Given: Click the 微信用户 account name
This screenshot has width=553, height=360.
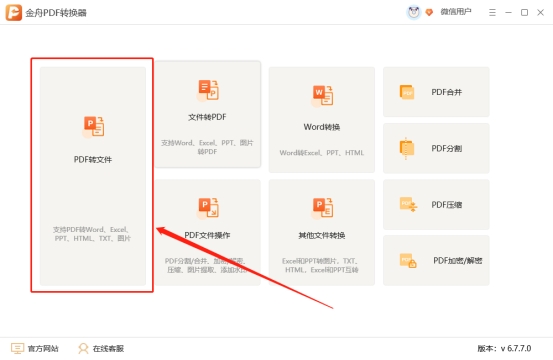Looking at the screenshot, I should click(x=456, y=12).
